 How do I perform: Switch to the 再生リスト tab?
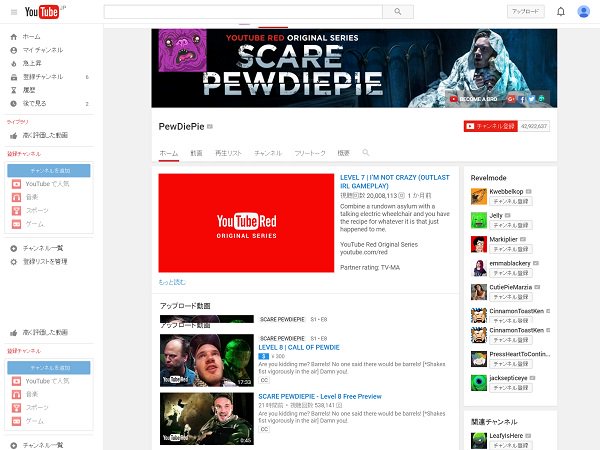[x=228, y=153]
